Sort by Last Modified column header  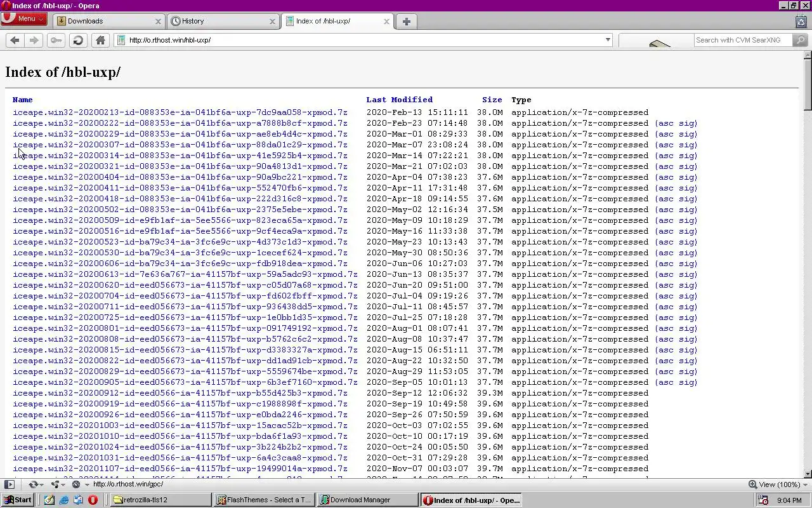(399, 100)
